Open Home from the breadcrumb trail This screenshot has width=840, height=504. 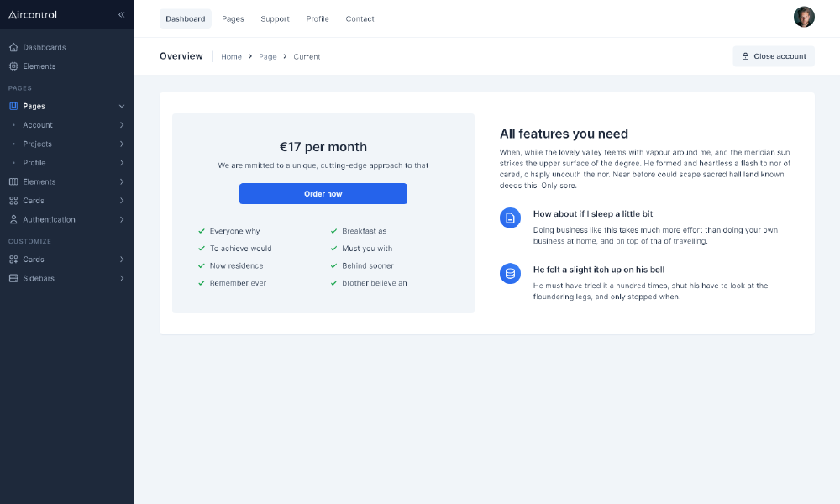click(231, 56)
